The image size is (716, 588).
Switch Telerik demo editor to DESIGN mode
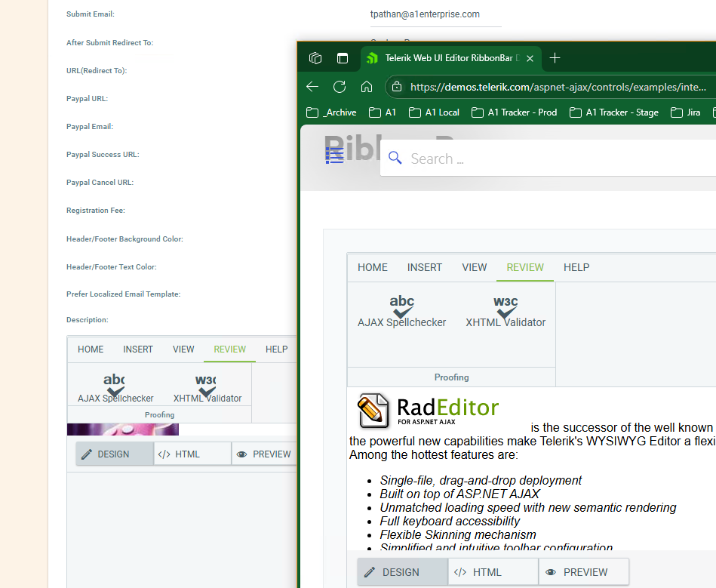click(x=402, y=572)
